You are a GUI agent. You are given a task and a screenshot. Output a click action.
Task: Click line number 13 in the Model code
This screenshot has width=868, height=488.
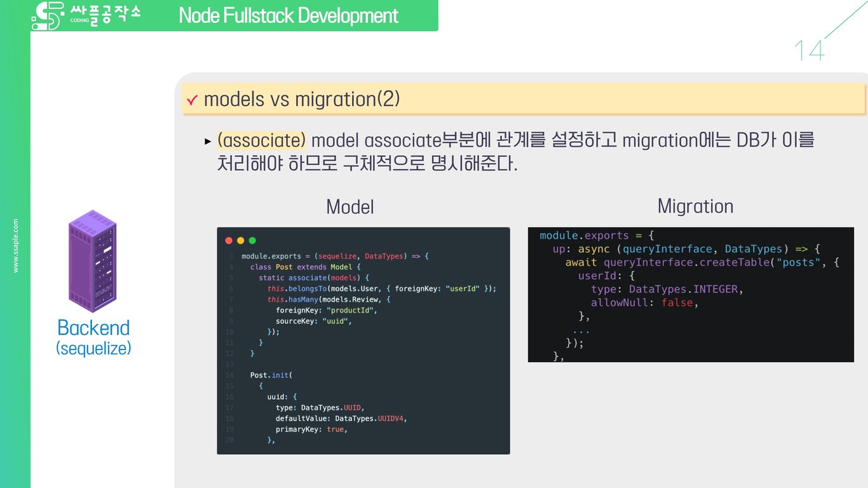point(229,365)
